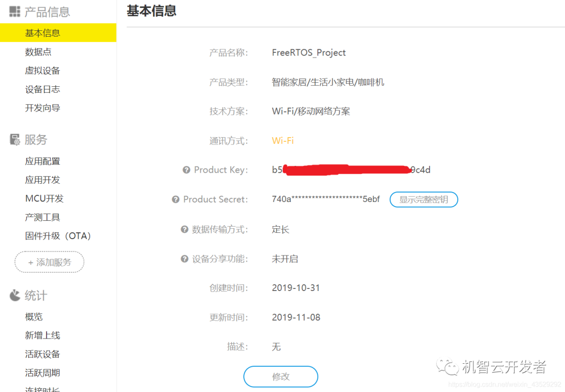Click the Wi-Fi communication link
This screenshot has width=565, height=392.
coord(284,140)
